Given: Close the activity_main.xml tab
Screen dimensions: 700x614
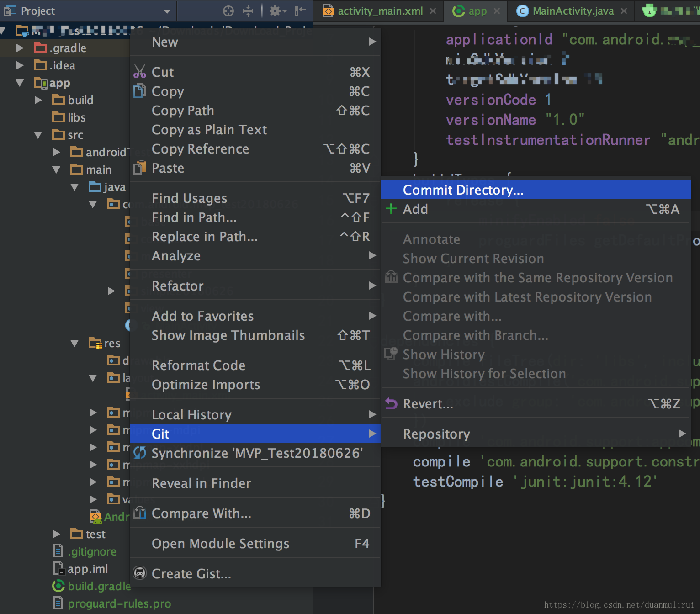Looking at the screenshot, I should [x=433, y=11].
